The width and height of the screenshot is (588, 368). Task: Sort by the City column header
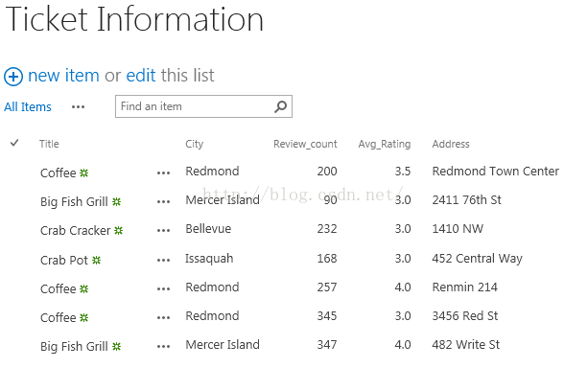click(195, 144)
